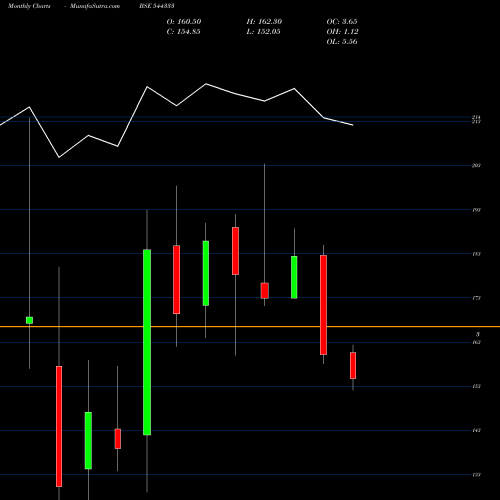Click the "OC: 3.65" value
This screenshot has width=500, height=500.
[x=342, y=22]
